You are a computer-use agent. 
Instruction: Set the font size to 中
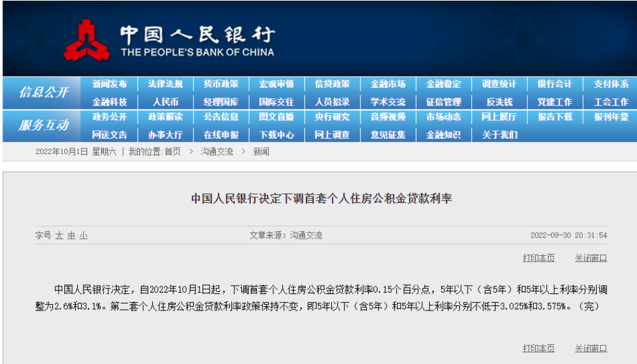71,235
